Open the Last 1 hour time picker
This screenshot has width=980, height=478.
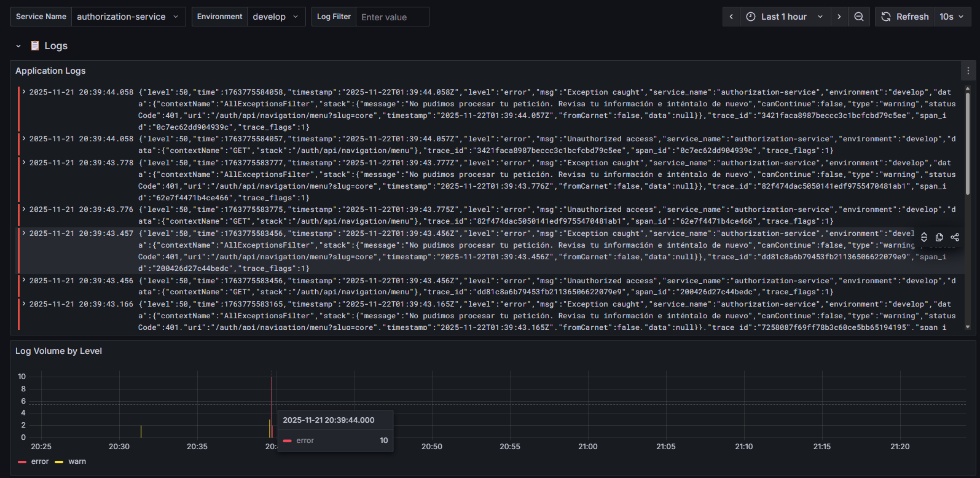tap(785, 17)
